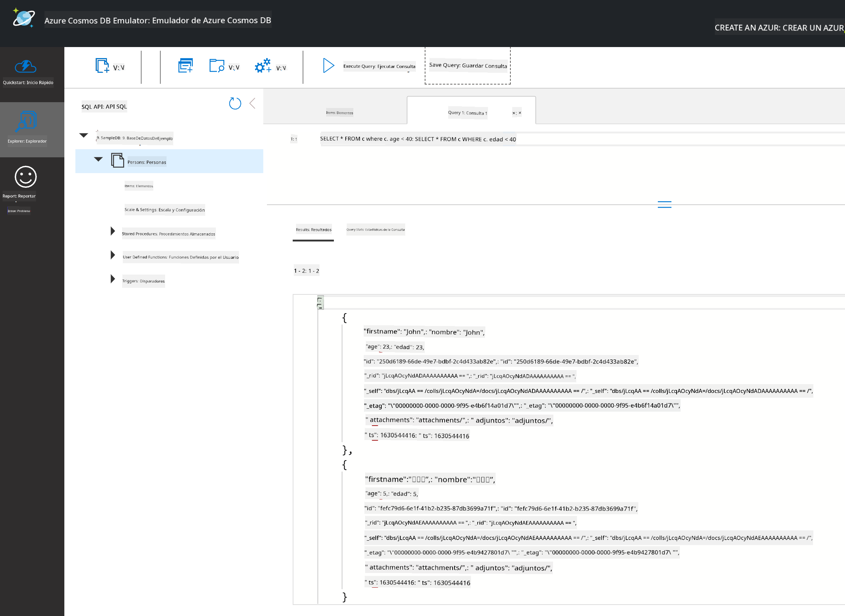
Task: Open dropdown next to Open Query icon
Action: pos(234,68)
